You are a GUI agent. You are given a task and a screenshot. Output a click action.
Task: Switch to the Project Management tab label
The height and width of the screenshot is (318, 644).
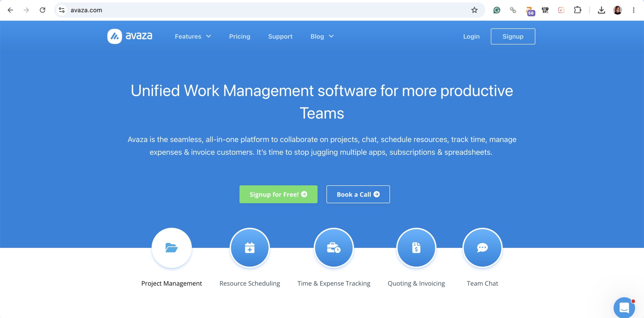pyautogui.click(x=172, y=283)
